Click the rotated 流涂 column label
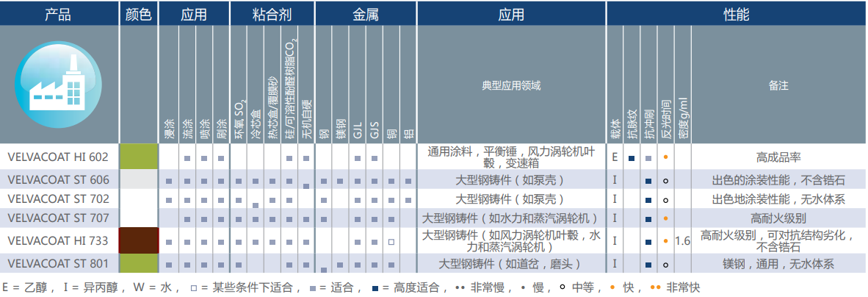Screen dimensions: 868x297 (x=188, y=129)
